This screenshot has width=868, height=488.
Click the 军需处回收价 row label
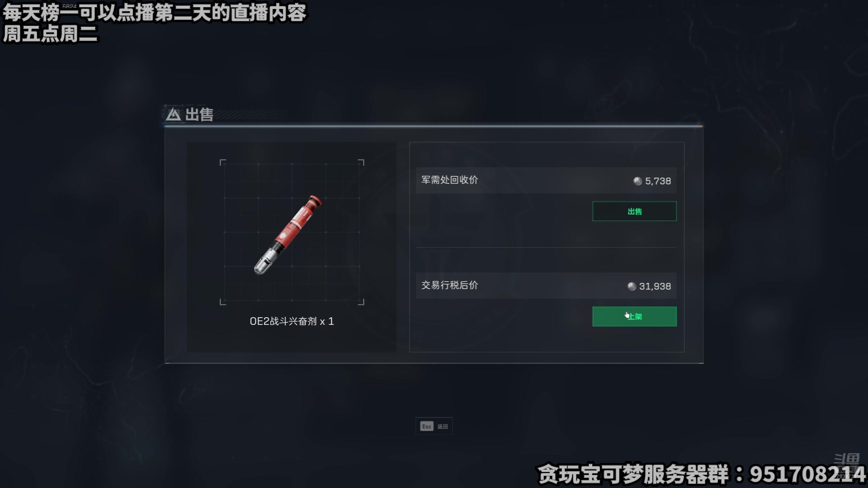click(x=450, y=180)
